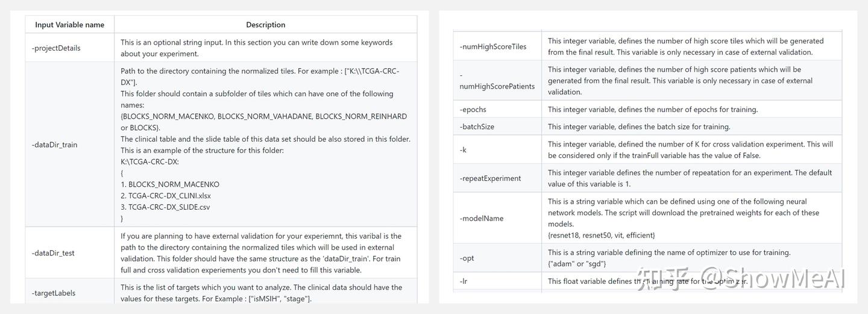This screenshot has width=868, height=314.
Task: Click the -opt variable name
Action: click(x=467, y=258)
